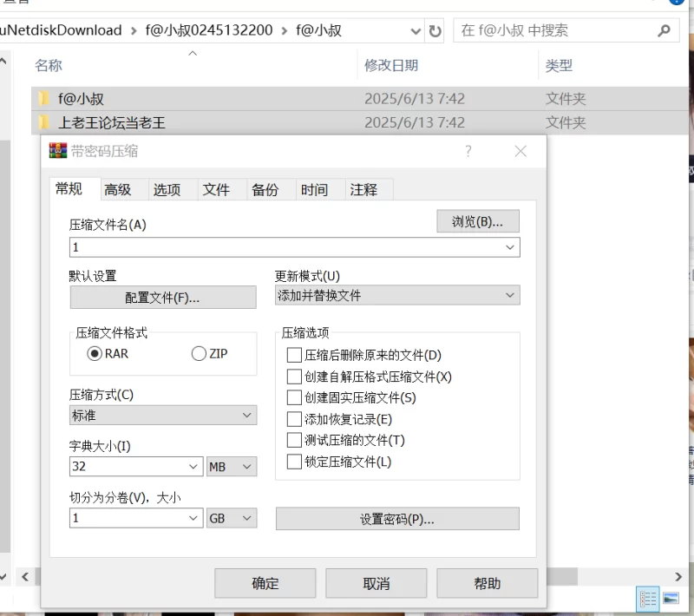Confirm with the 确定 button
This screenshot has height=616, width=694.
[265, 583]
